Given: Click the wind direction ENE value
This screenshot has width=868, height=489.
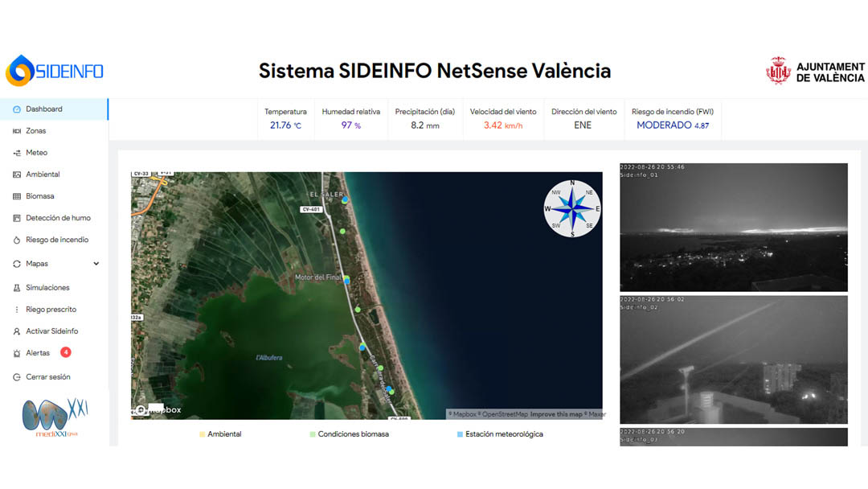Looking at the screenshot, I should (x=583, y=125).
